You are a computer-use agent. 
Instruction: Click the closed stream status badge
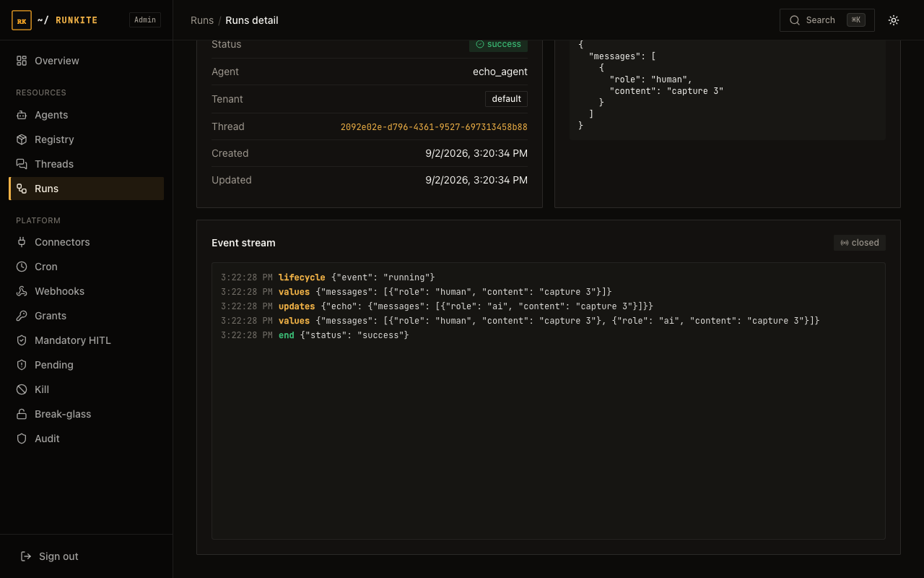860,243
